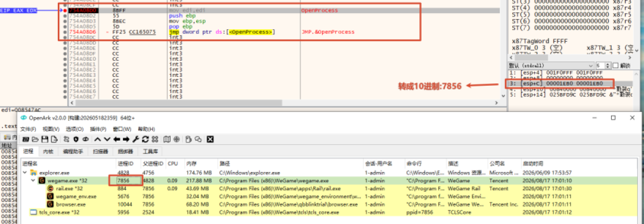Viewport: 644px width, 224px height.
Task: Switch to the 内核 tab
Action: [x=48, y=151]
